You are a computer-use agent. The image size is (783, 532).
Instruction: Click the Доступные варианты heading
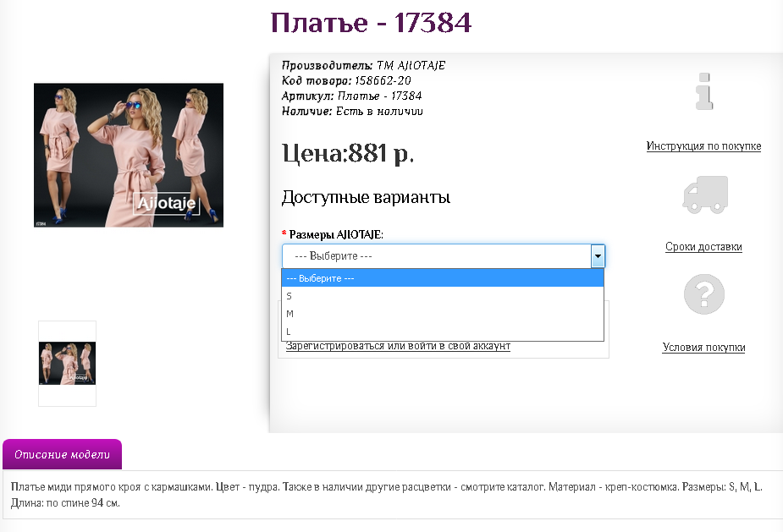pyautogui.click(x=366, y=197)
